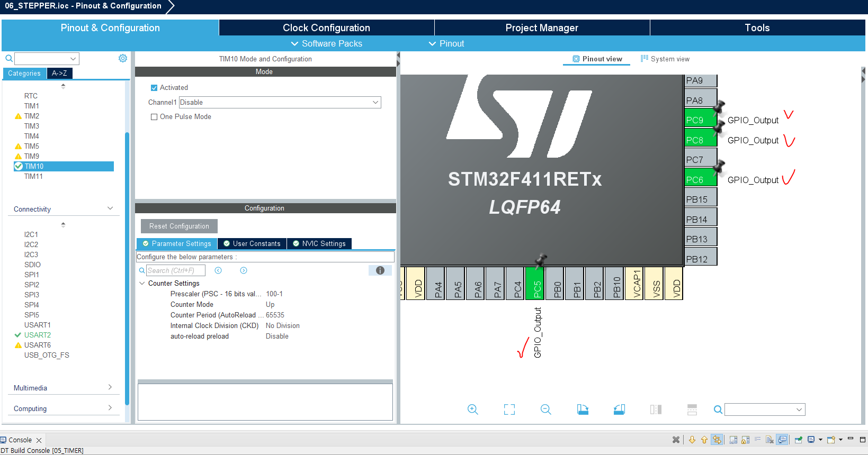
Task: Open the Channel1 dropdown
Action: (x=280, y=102)
